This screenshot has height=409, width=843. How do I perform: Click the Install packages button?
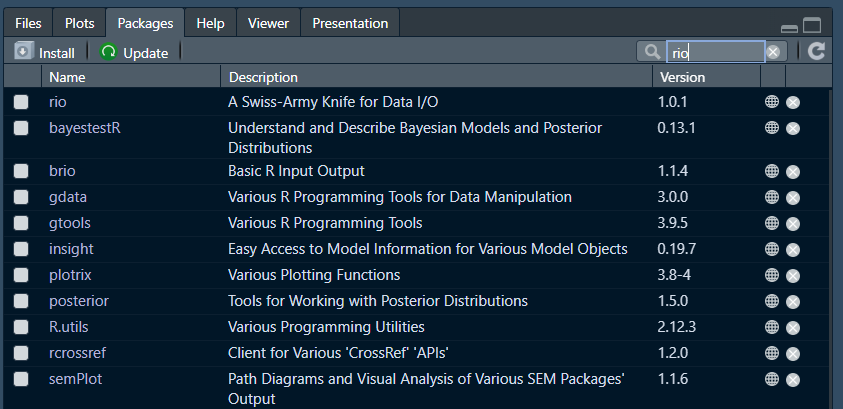pyautogui.click(x=45, y=52)
